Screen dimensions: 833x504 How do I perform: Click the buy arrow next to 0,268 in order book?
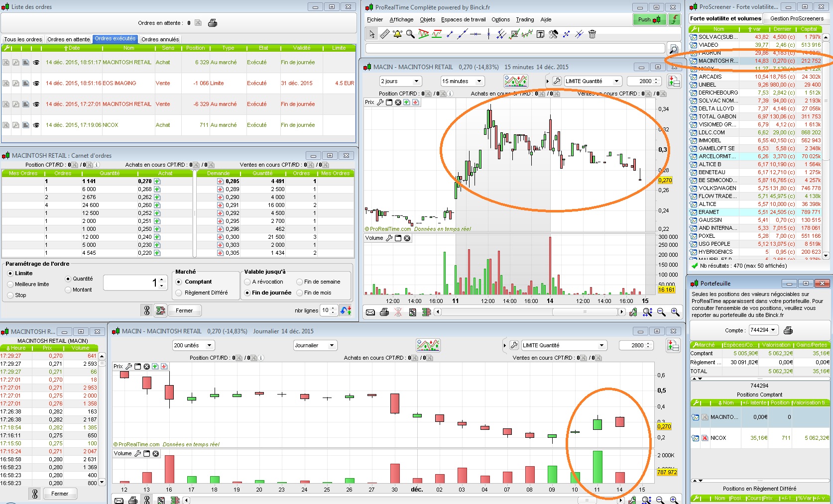157,189
